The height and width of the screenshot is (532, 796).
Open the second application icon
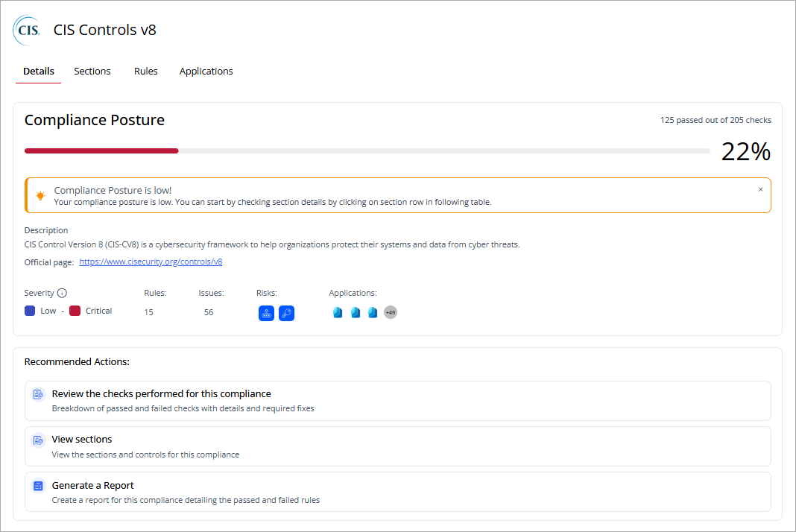(356, 312)
